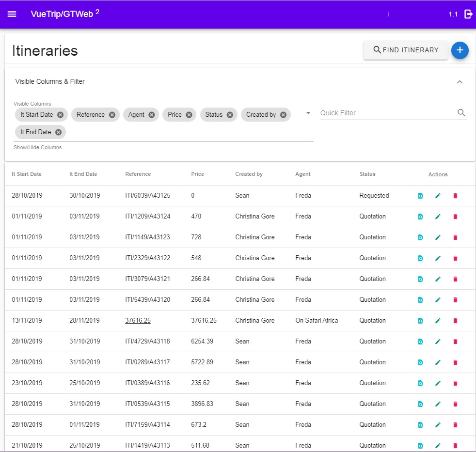Delete itinerary ITI/1209/A43124
The image size is (476, 452).
(x=455, y=217)
